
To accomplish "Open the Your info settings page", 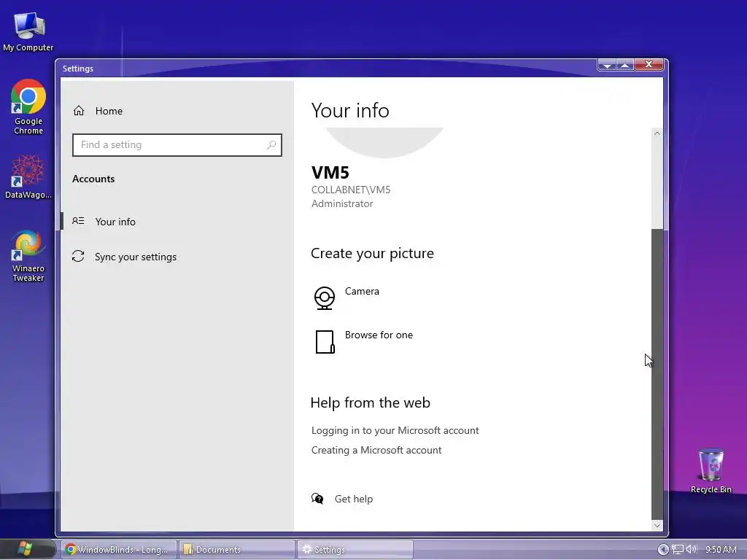I will tap(177, 222).
